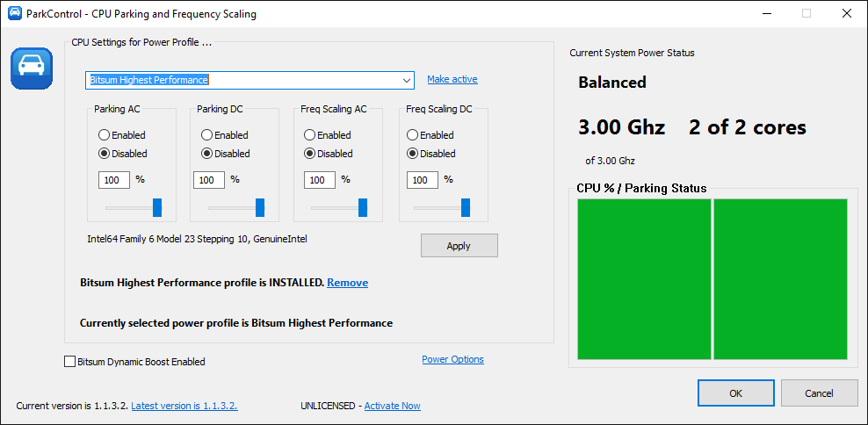Close the ParkControl window
This screenshot has height=425, width=868.
click(846, 14)
